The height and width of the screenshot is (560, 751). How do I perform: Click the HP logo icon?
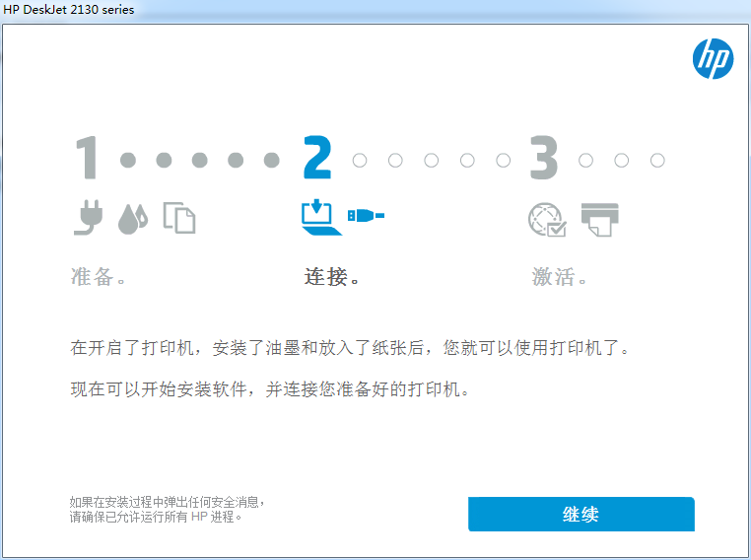[x=713, y=58]
